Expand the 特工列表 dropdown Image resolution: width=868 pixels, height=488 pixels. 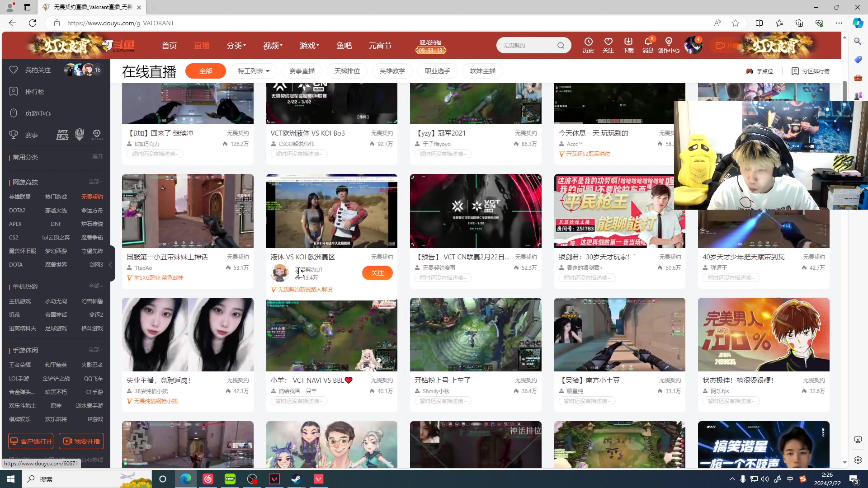(253, 71)
